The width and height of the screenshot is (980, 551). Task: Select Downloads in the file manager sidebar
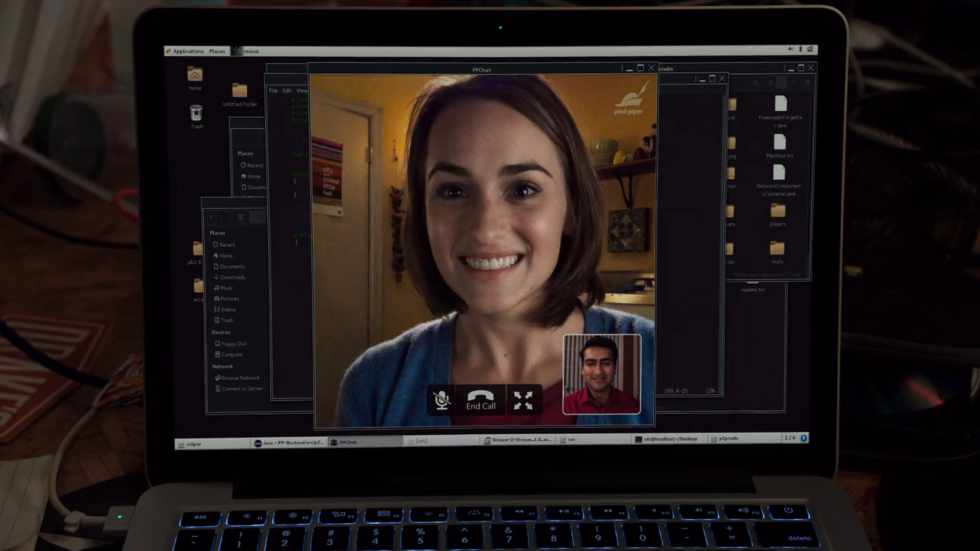[230, 277]
